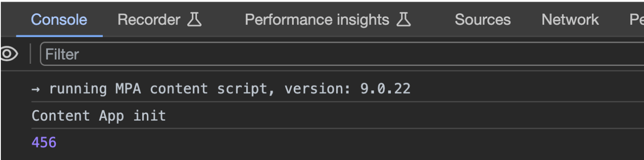The image size is (644, 160).
Task: Focus the Filter text field
Action: 342,54
